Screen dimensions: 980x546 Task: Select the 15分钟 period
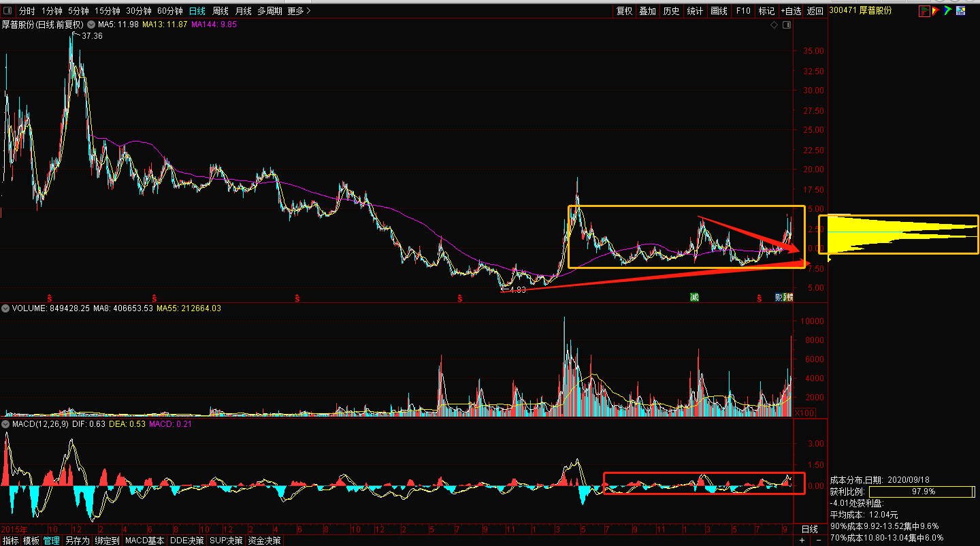coord(108,11)
